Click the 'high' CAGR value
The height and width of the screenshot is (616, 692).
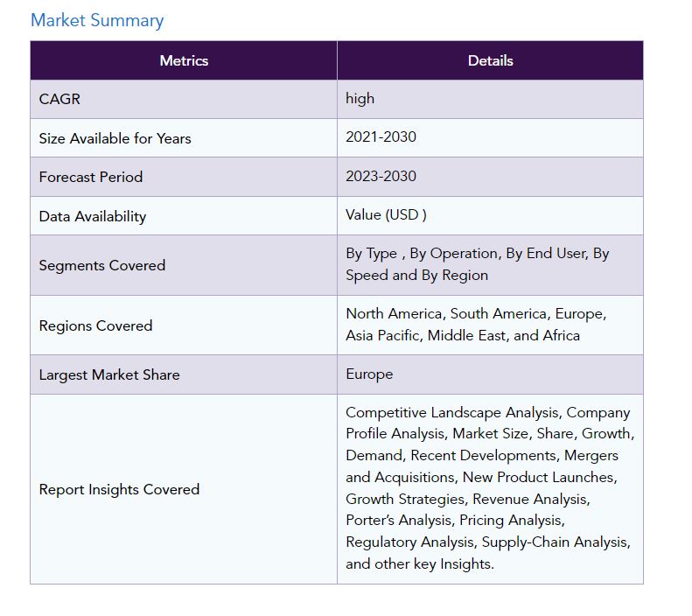[x=360, y=98]
